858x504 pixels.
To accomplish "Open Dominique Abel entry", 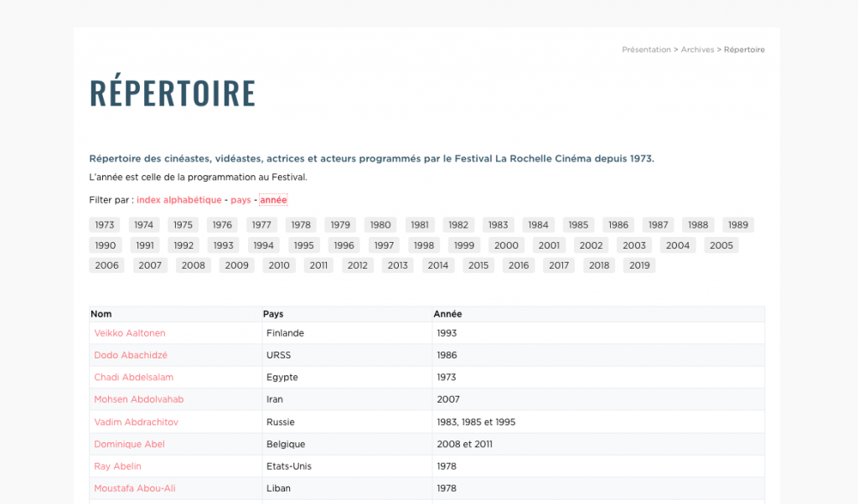I will tap(129, 444).
